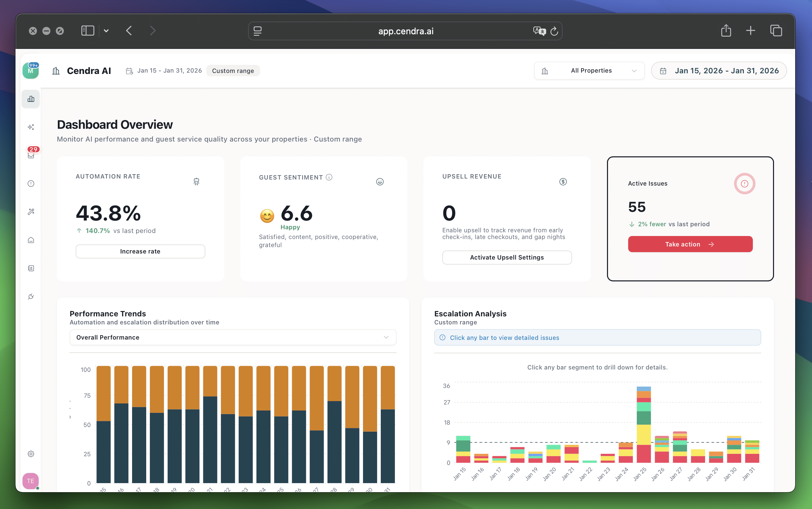Click the AI sparkles sidebar icon
This screenshot has width=812, height=509.
(31, 127)
